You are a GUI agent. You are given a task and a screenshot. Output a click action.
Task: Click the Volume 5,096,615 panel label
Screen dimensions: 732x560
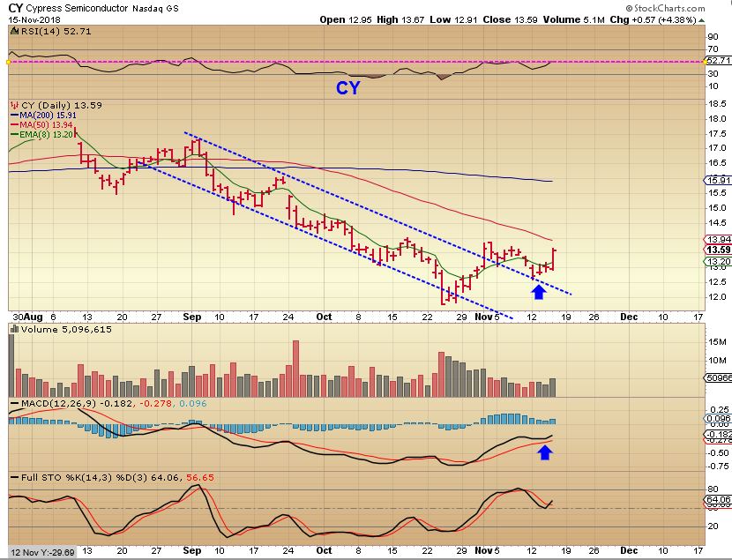click(66, 330)
